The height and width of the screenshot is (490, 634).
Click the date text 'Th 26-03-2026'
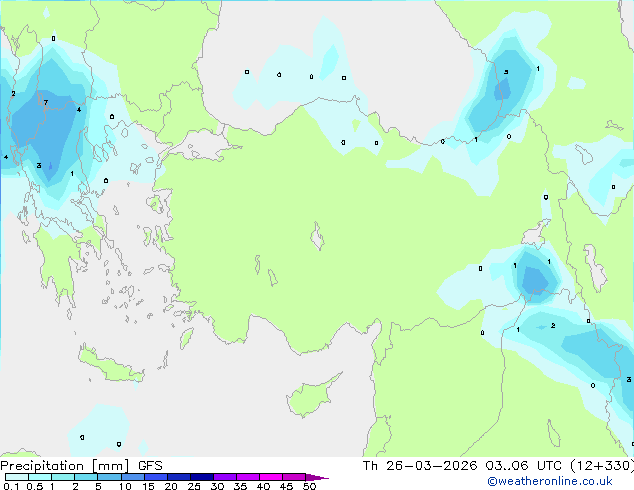click(420, 466)
